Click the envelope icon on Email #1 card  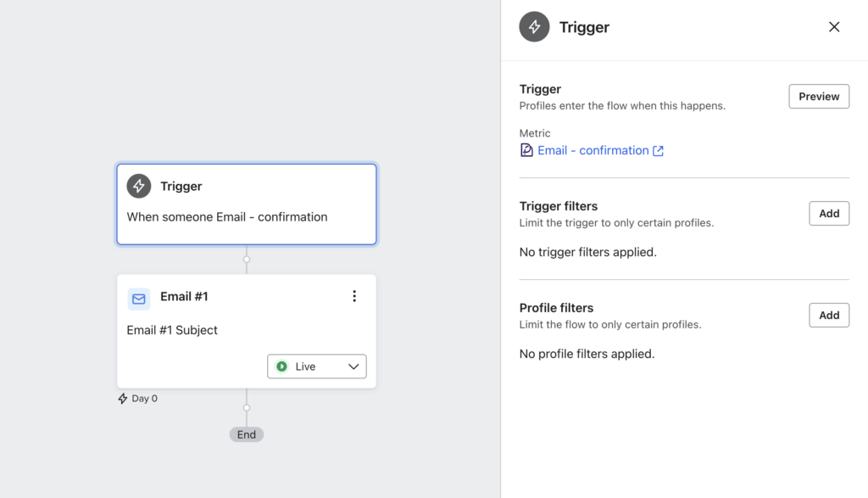(x=139, y=299)
